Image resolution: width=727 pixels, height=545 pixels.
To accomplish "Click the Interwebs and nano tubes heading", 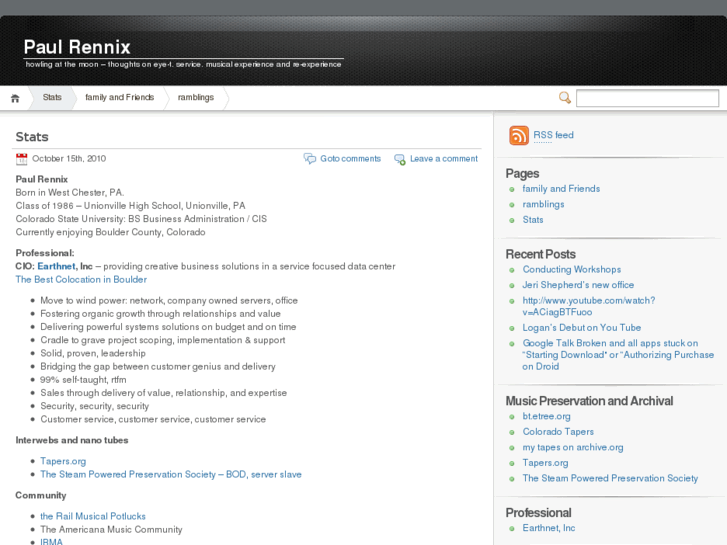I will (x=72, y=440).
